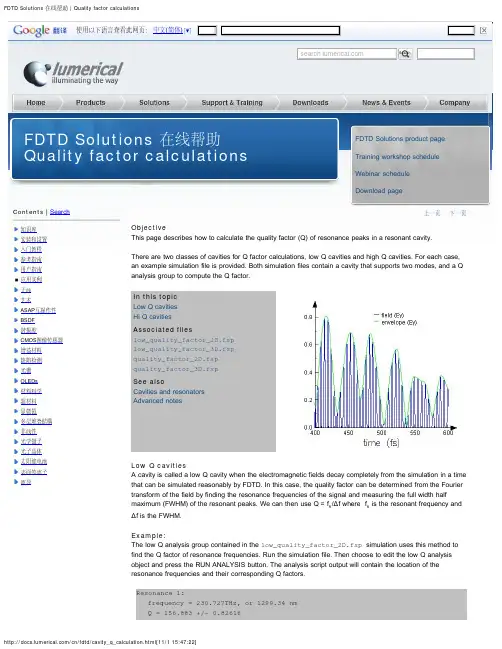Expand the OLEDs tree arrow
Screen dimensions: 502x649
[16, 381]
